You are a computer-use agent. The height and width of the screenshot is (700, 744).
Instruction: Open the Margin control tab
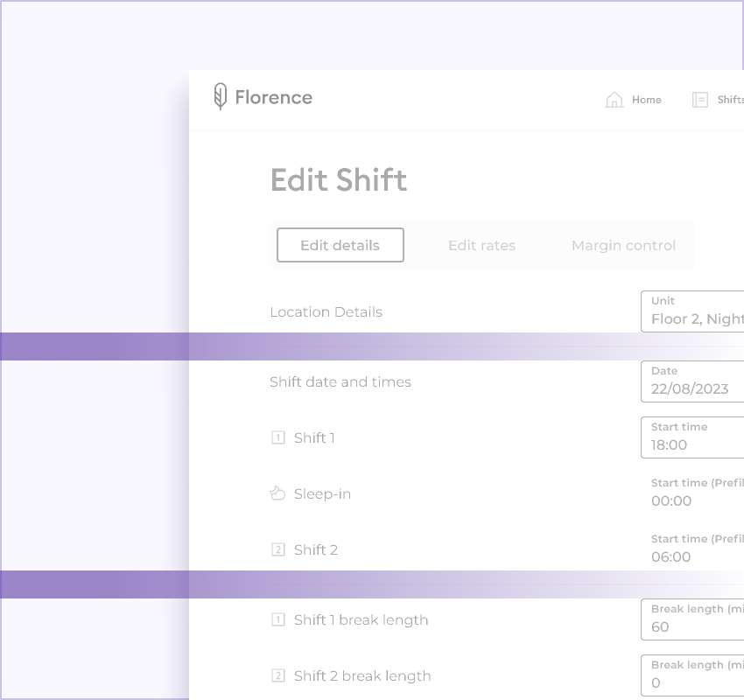pyautogui.click(x=623, y=245)
